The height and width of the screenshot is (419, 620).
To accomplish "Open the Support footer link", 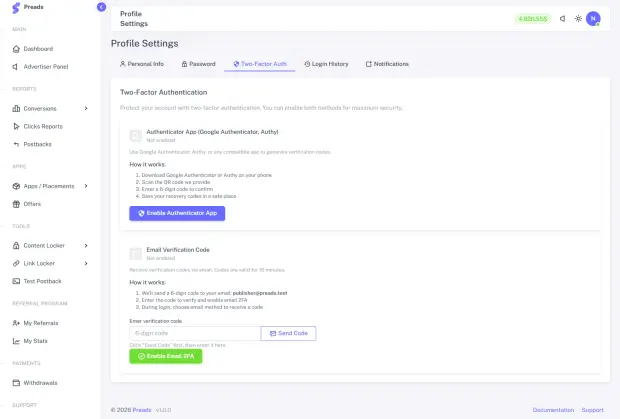I will pos(592,410).
